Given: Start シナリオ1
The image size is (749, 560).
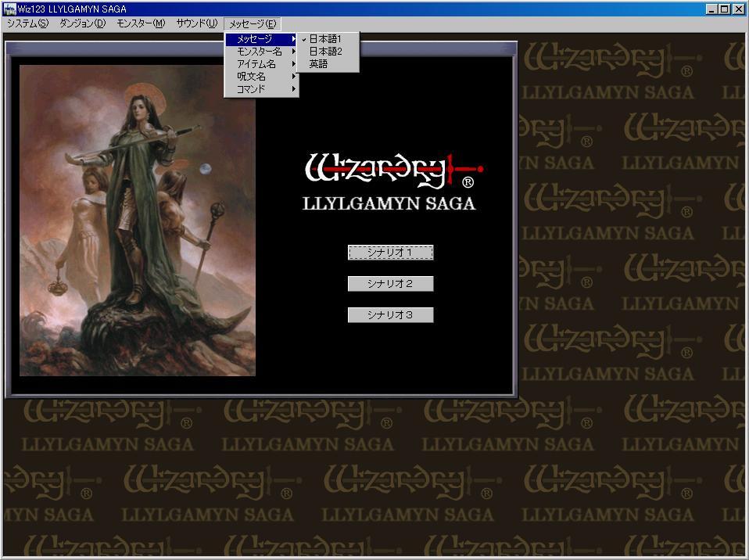Looking at the screenshot, I should [390, 253].
